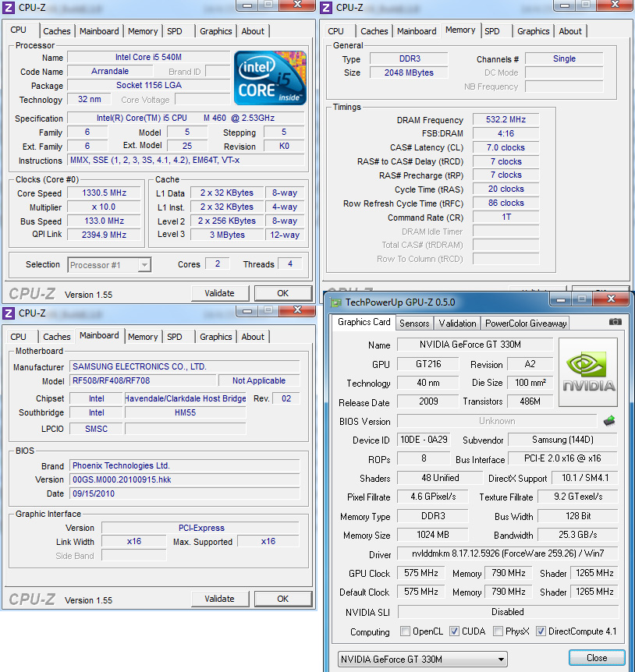This screenshot has width=635, height=672.
Task: Click the CPU-Z icon in Mainboard window title
Action: (9, 313)
